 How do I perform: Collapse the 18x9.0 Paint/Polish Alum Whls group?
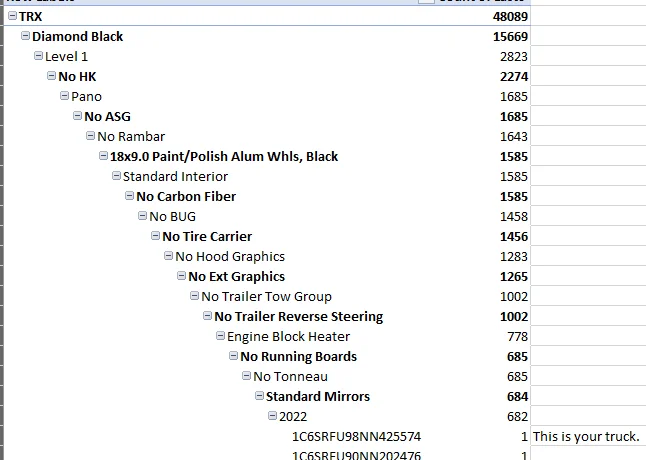click(103, 156)
